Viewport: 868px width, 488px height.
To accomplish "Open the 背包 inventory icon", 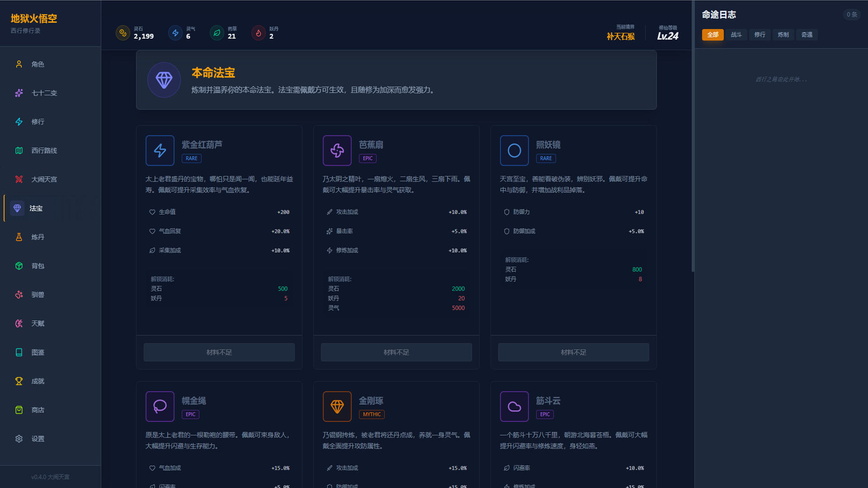I will 19,266.
